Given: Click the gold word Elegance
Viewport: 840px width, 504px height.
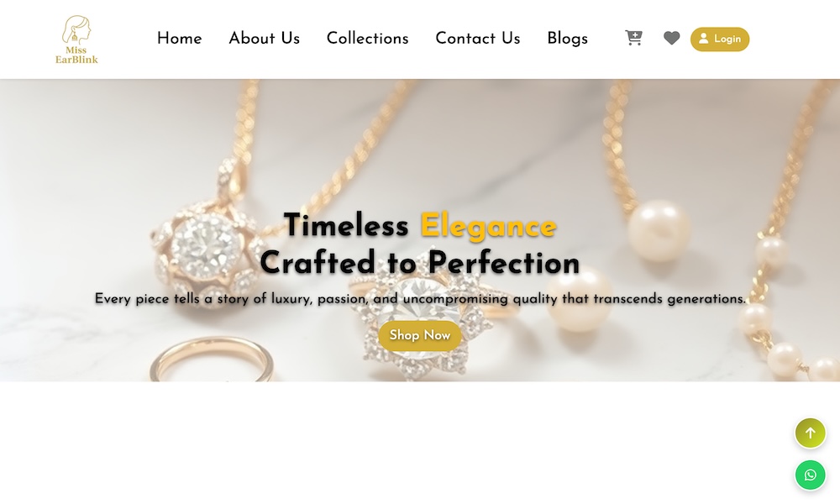Looking at the screenshot, I should tap(489, 227).
